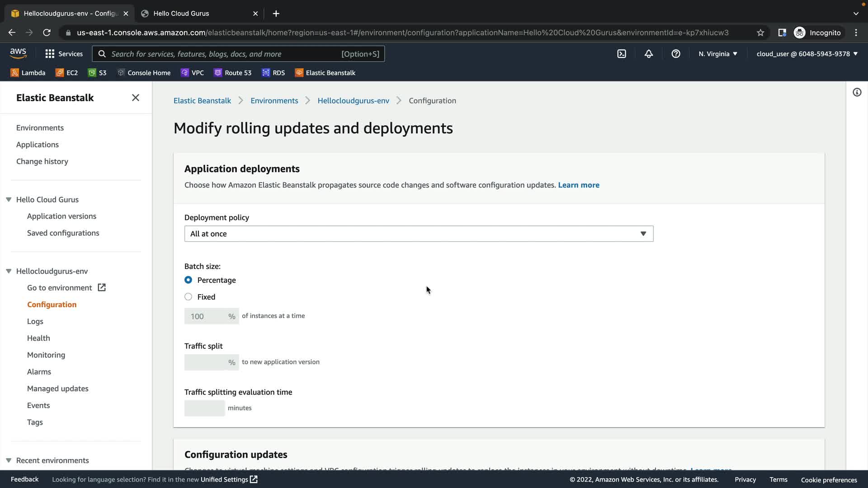The height and width of the screenshot is (488, 868).
Task: Open the Deployment policy dropdown
Action: (418, 234)
